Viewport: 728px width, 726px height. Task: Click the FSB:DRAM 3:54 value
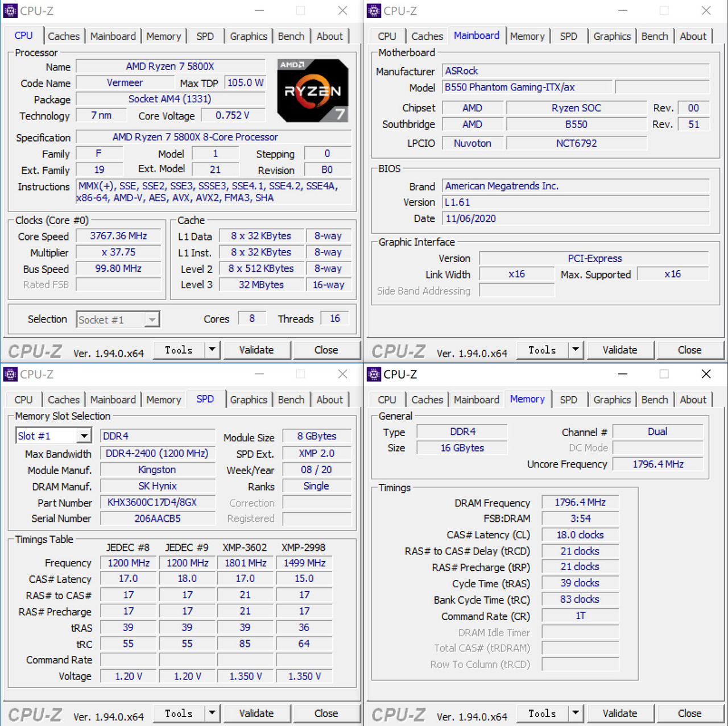coord(580,518)
